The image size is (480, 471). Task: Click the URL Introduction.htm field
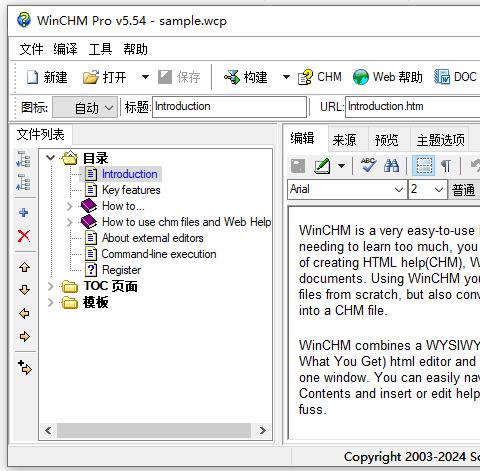click(413, 107)
